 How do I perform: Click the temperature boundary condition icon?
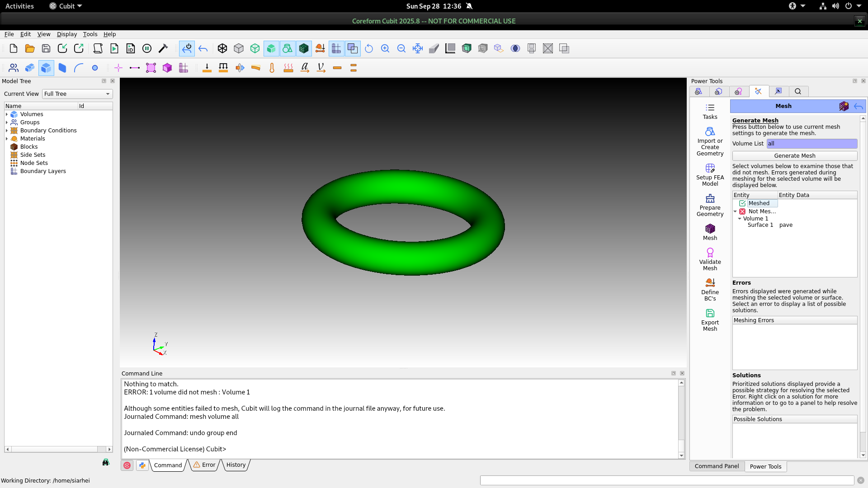click(272, 68)
